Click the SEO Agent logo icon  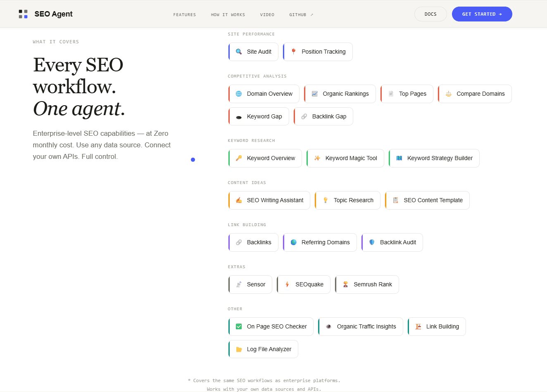[23, 14]
